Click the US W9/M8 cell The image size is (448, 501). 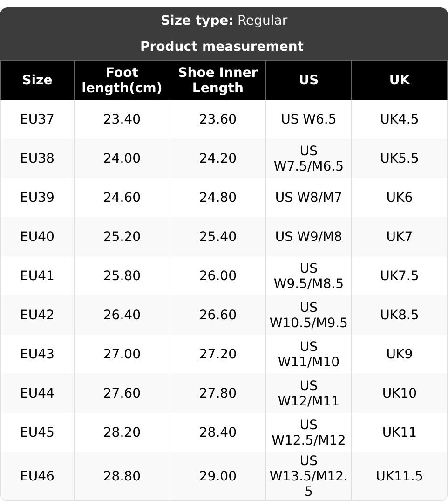point(309,237)
